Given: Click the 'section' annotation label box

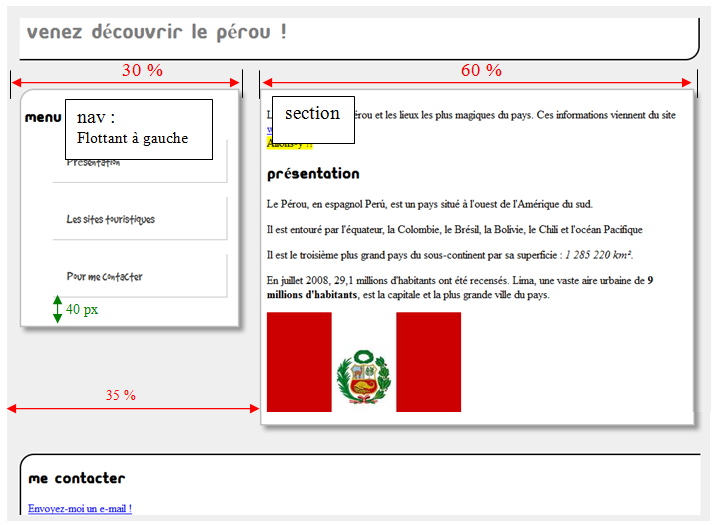Looking at the screenshot, I should click(313, 118).
